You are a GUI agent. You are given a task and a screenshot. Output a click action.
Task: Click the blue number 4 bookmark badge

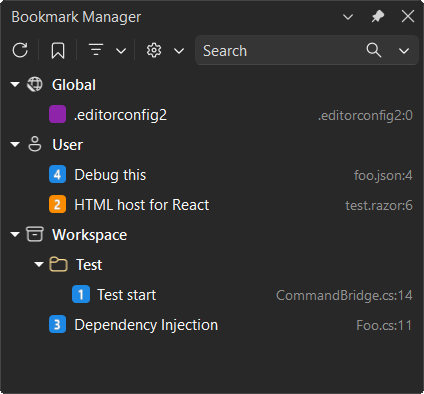click(57, 174)
